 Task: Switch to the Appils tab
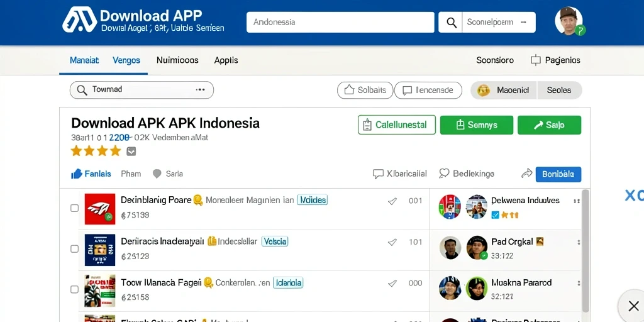[226, 60]
